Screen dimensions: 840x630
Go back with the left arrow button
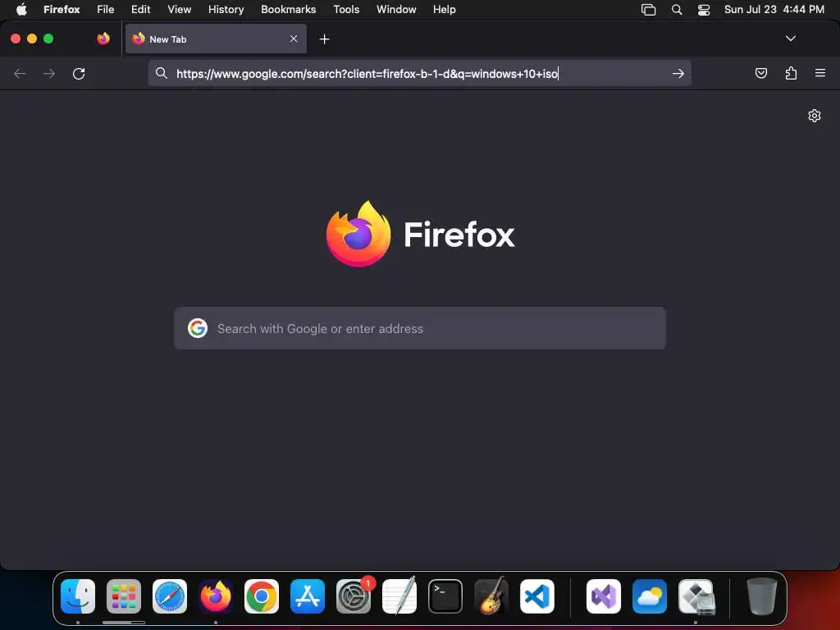pos(20,73)
